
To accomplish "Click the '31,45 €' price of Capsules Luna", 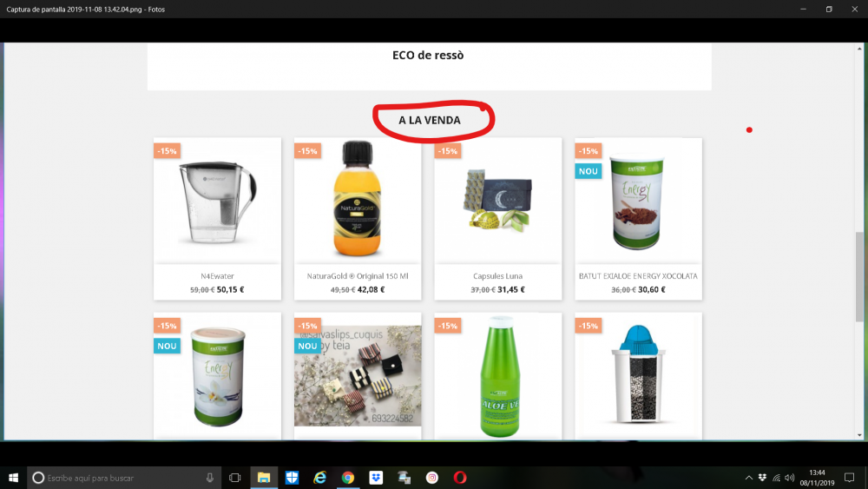I will click(x=511, y=289).
